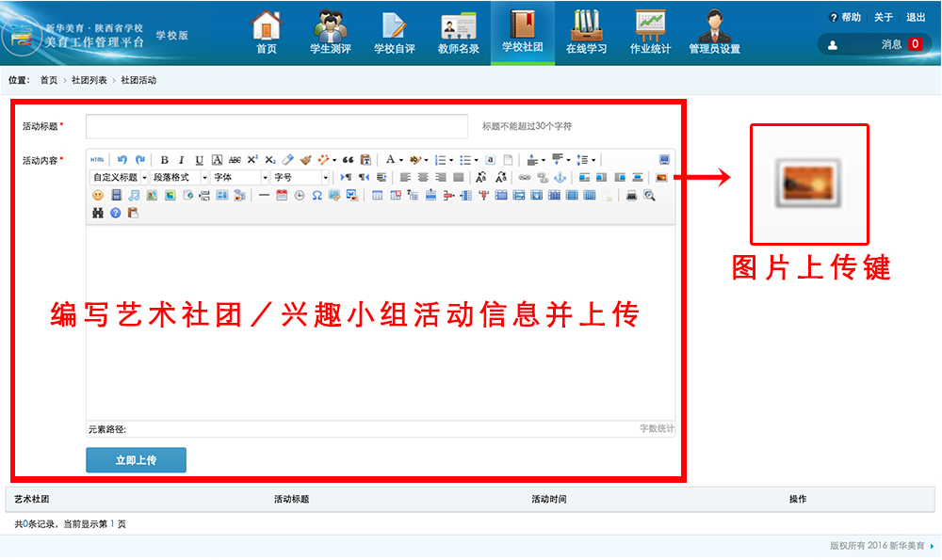
Task: Click the editor help question mark icon
Action: tap(116, 213)
